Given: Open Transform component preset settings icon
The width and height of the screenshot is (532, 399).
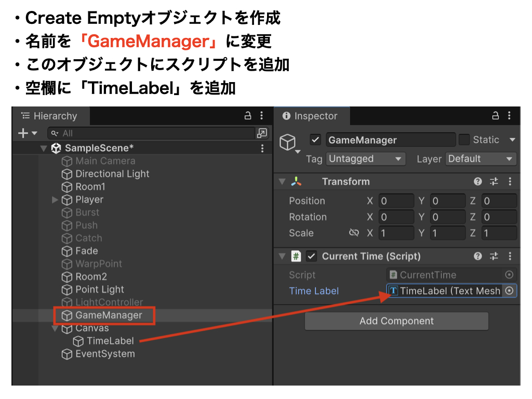Looking at the screenshot, I should [494, 182].
